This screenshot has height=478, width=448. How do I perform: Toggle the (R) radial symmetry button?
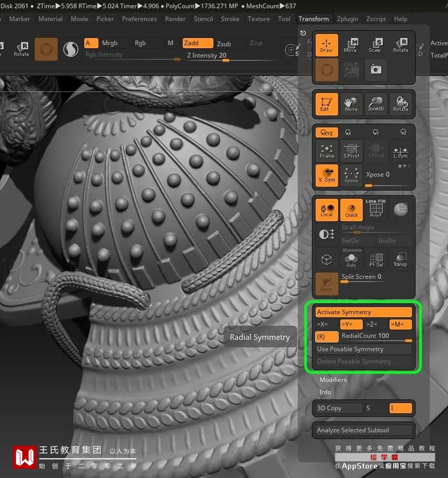click(326, 337)
